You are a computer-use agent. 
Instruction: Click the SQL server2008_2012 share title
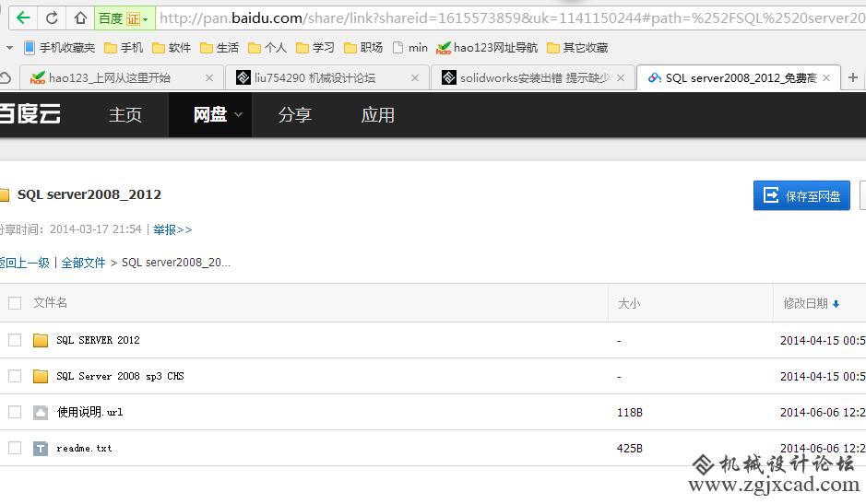pyautogui.click(x=89, y=194)
